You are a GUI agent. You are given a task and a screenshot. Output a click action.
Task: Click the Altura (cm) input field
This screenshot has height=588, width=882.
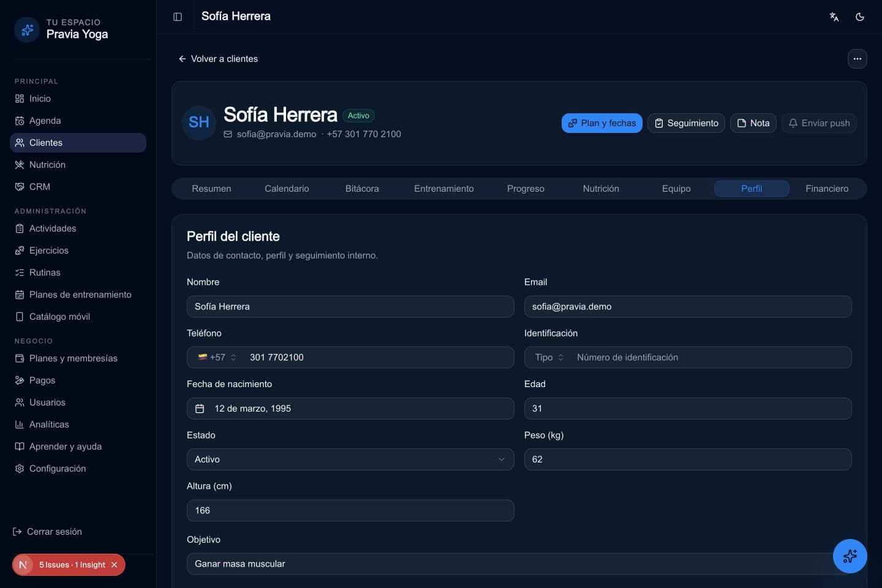click(350, 511)
